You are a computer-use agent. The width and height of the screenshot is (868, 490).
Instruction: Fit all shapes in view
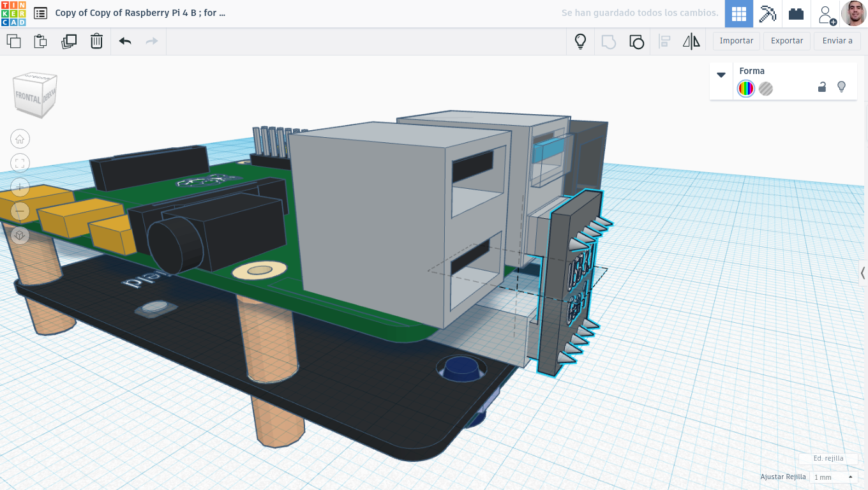click(x=20, y=163)
